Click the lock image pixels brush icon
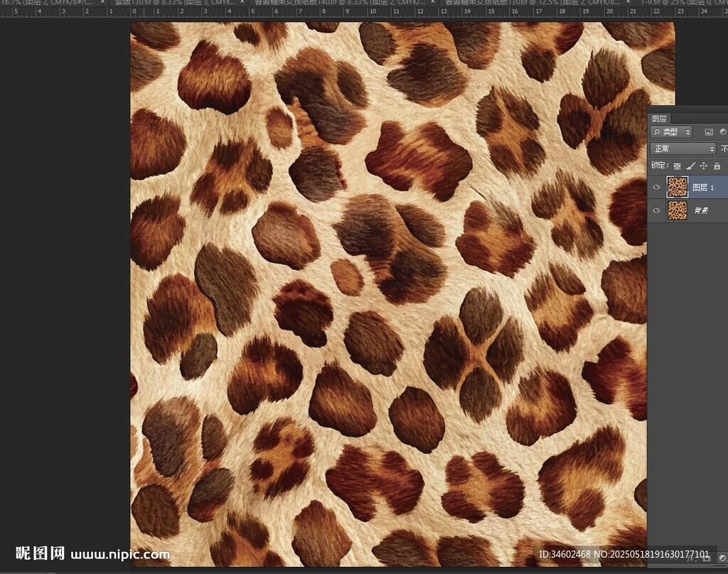 coord(690,166)
